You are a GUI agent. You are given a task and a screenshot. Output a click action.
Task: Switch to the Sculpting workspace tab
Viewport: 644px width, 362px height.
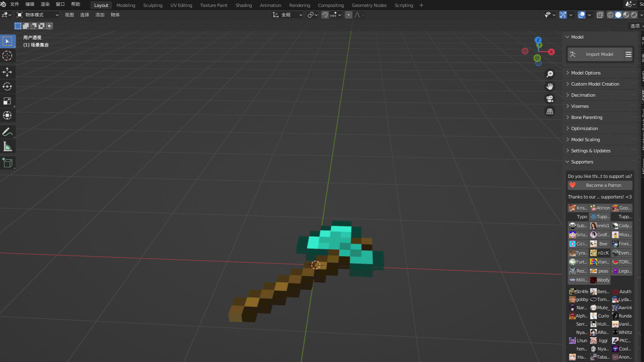[153, 5]
